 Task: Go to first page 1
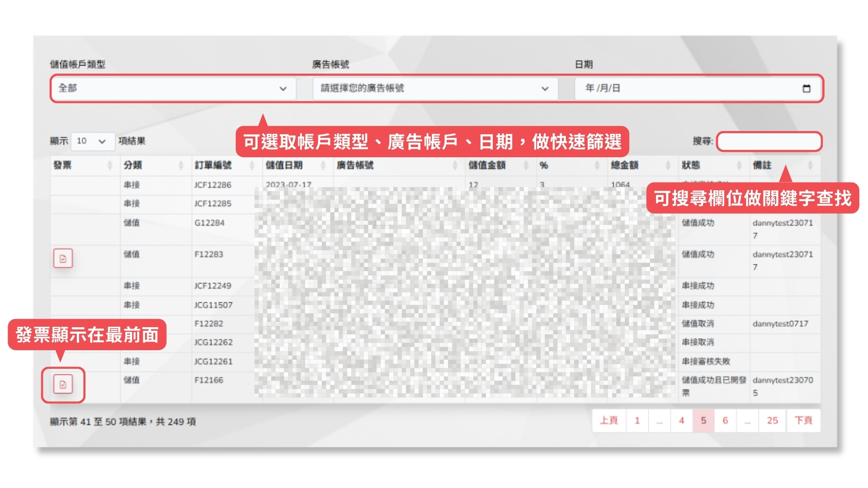coord(637,421)
